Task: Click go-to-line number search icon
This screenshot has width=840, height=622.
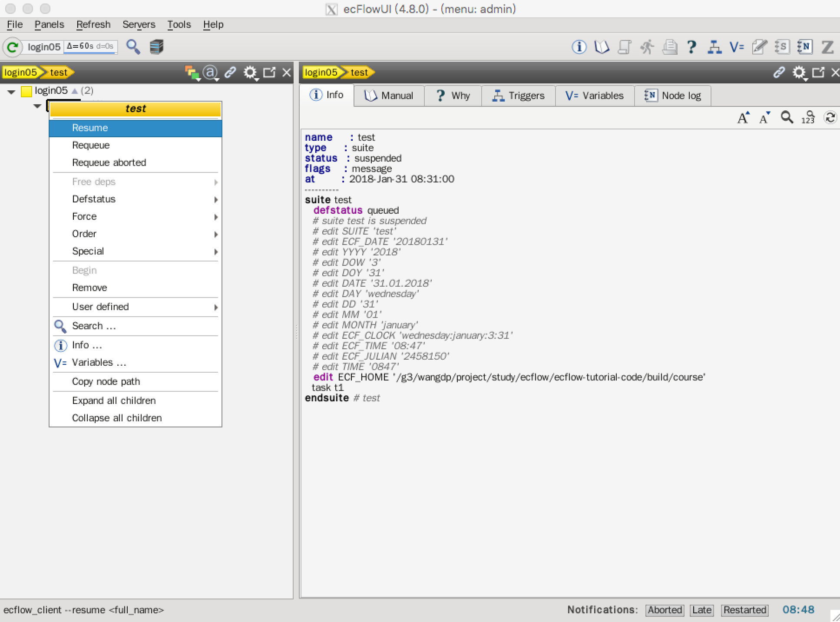Action: 808,118
